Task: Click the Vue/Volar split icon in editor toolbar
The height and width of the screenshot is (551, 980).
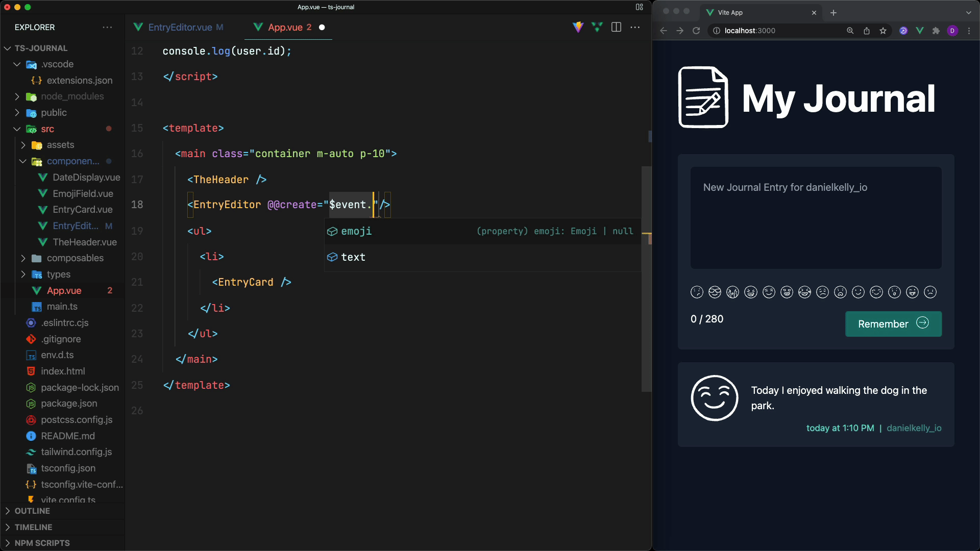Action: tap(597, 27)
